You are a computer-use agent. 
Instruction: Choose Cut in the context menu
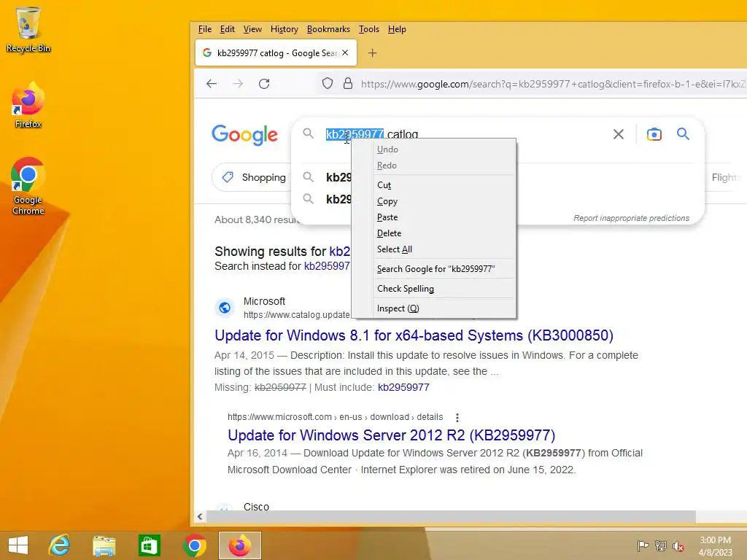pos(433,185)
